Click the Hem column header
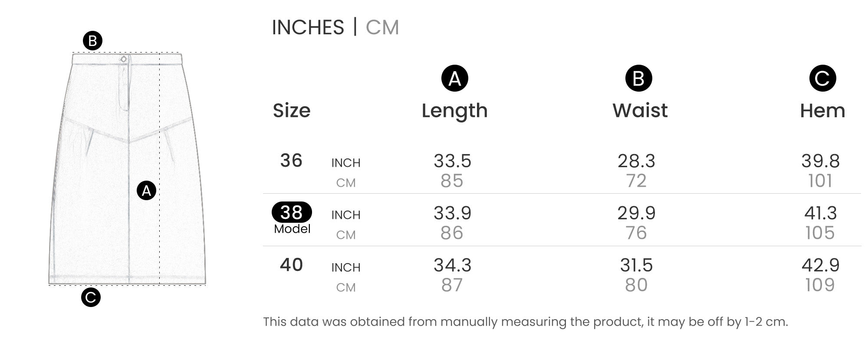 (822, 111)
